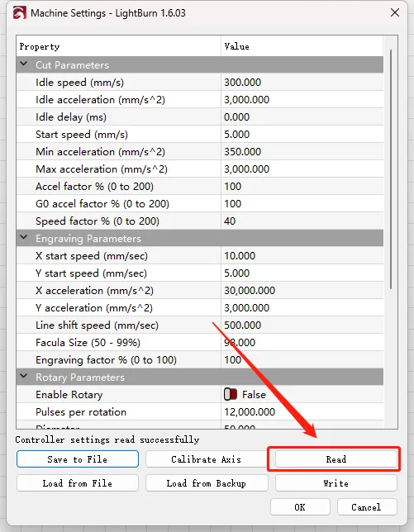Select Accel factor % value field
The height and width of the screenshot is (532, 414).
302,186
